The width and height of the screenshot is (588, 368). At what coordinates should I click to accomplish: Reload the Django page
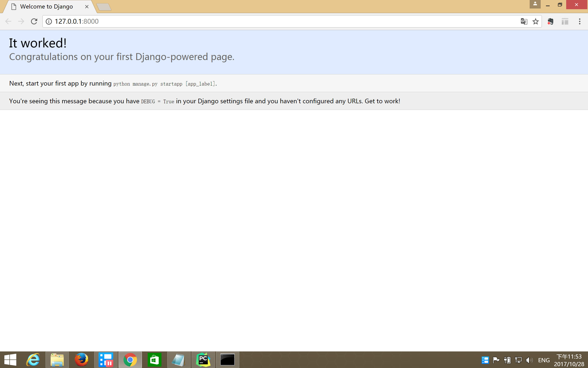[x=34, y=21]
